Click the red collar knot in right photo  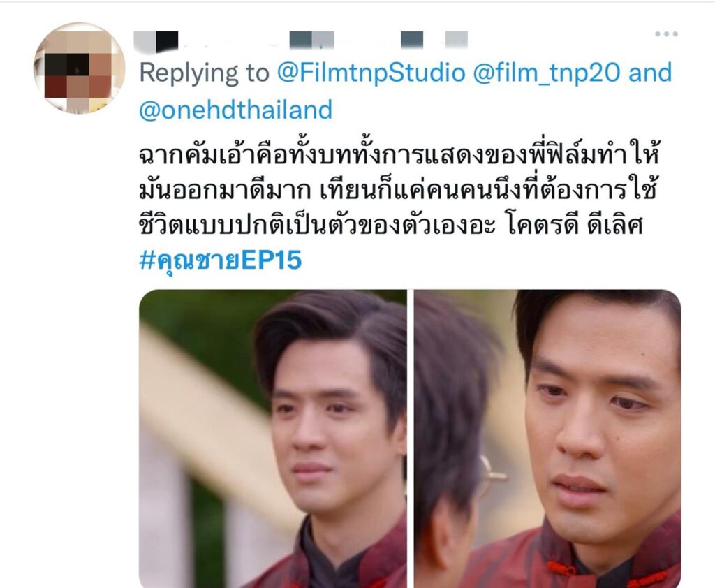pos(562,569)
